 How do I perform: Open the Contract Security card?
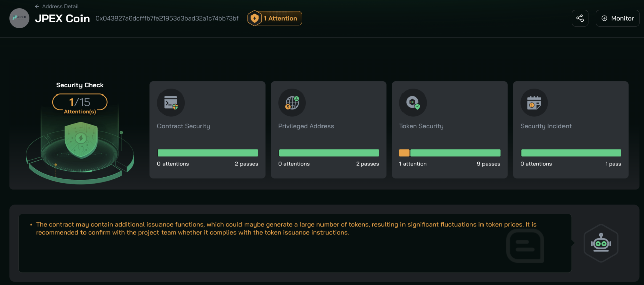tap(207, 130)
